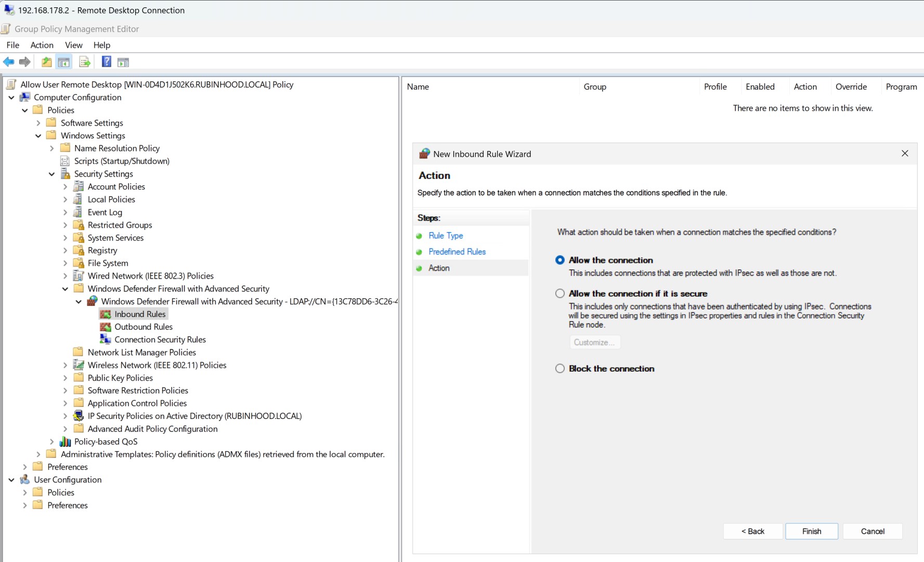Expand the Software Settings node
Screen dimensions: 924x562
coord(38,123)
